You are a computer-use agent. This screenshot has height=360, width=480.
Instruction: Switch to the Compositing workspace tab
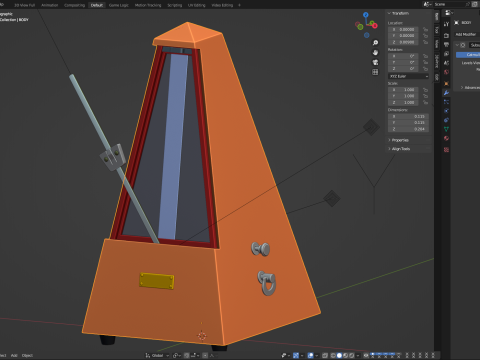pyautogui.click(x=74, y=5)
